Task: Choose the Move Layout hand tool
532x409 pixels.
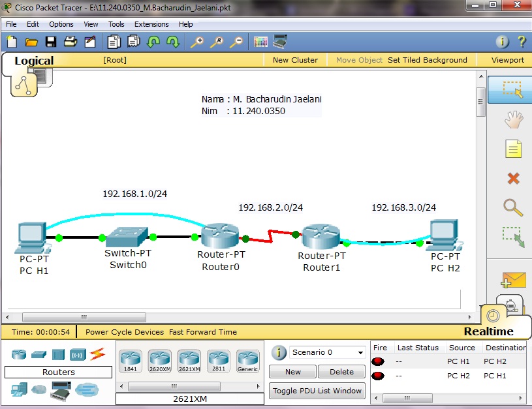Action: 514,120
